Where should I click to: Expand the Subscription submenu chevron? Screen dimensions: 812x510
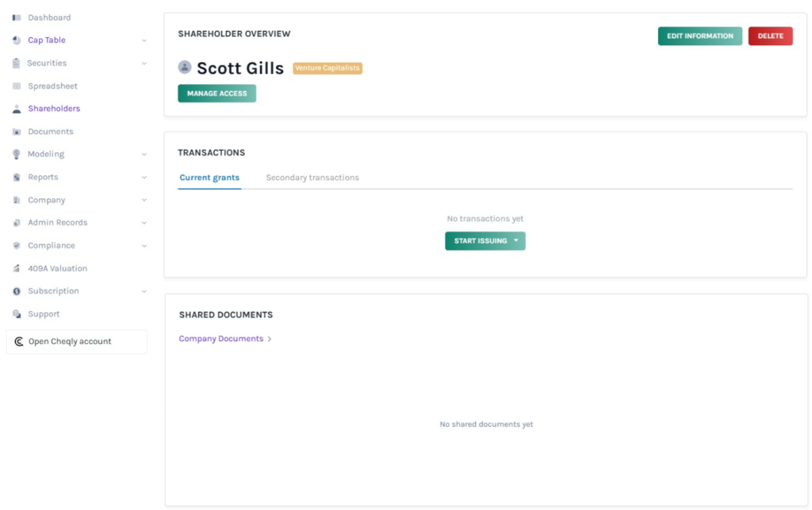[144, 292]
